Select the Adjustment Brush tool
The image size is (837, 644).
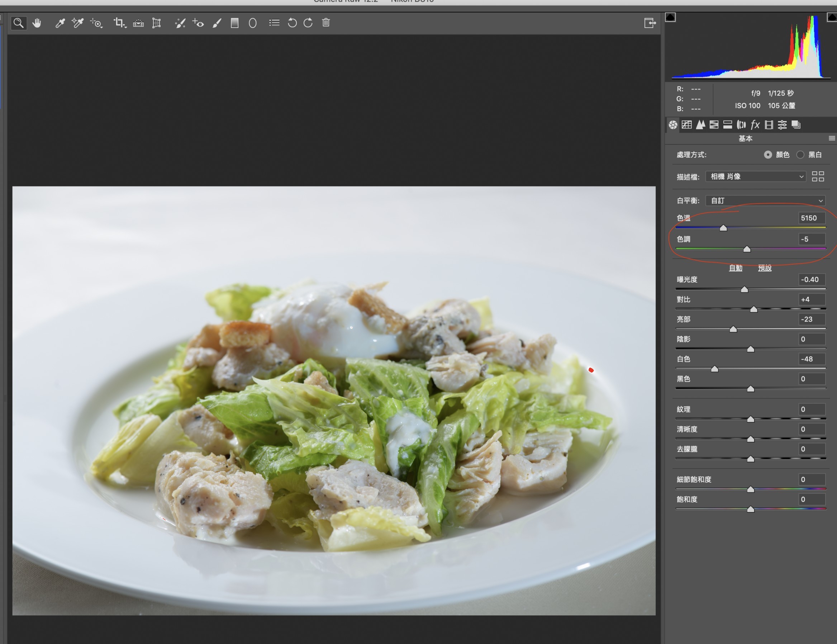coord(217,23)
